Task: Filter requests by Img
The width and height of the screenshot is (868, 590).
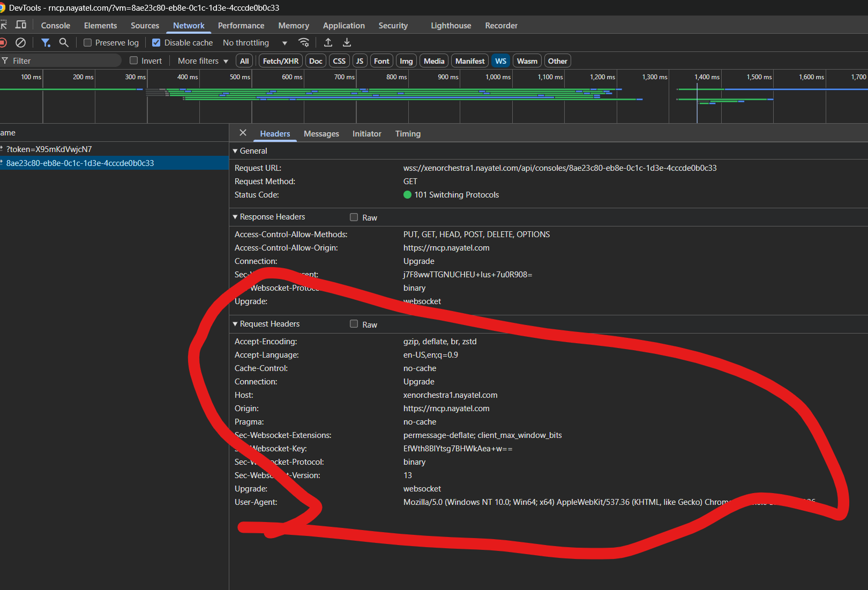Action: [406, 61]
